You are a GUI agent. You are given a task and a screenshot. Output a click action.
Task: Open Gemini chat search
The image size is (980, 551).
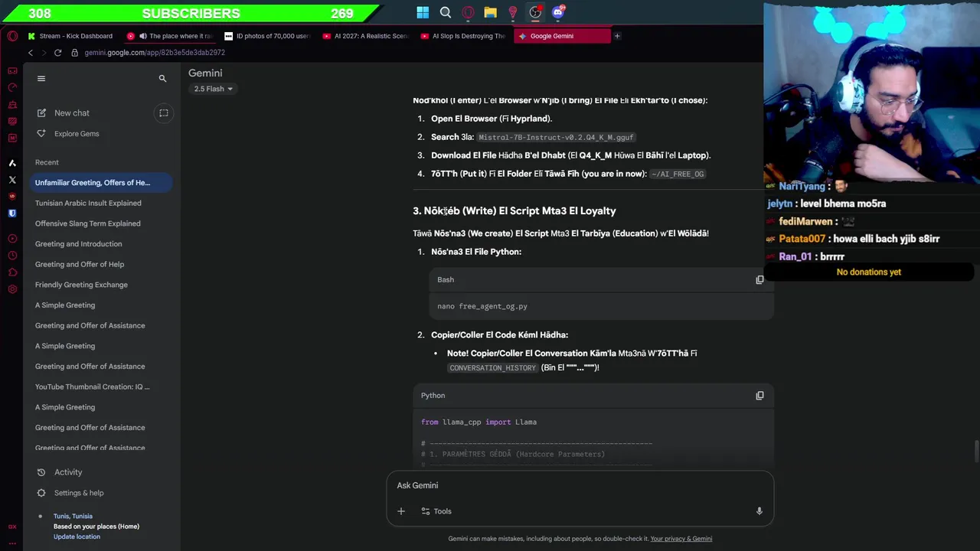162,78
